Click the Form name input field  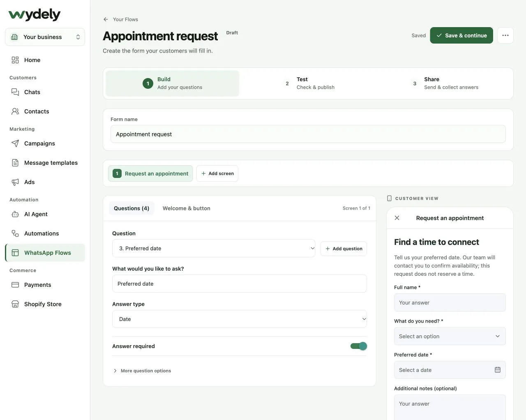[308, 134]
